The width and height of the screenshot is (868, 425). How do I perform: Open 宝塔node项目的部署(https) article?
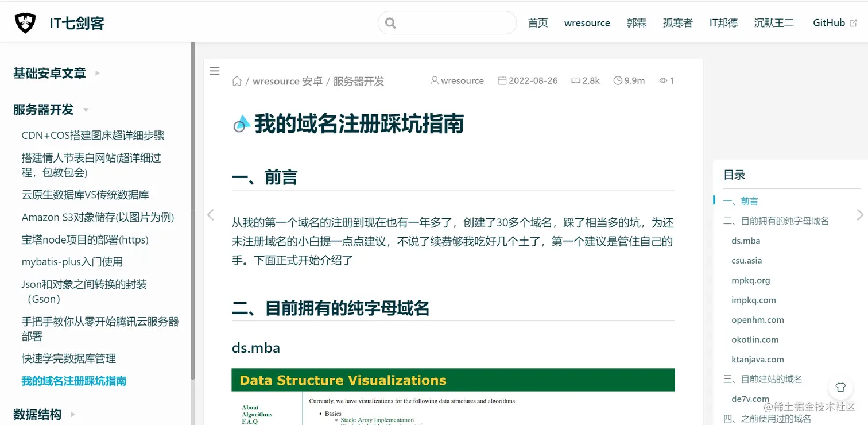point(85,239)
